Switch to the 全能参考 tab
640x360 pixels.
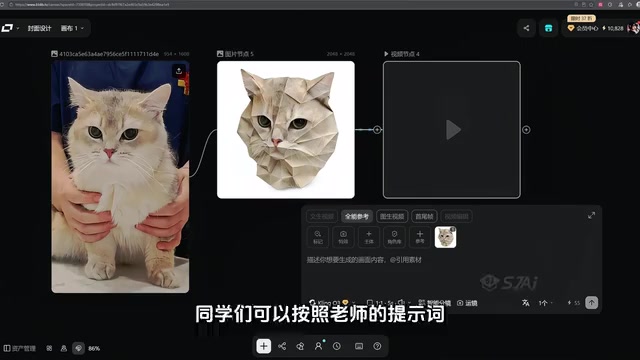[x=357, y=216]
